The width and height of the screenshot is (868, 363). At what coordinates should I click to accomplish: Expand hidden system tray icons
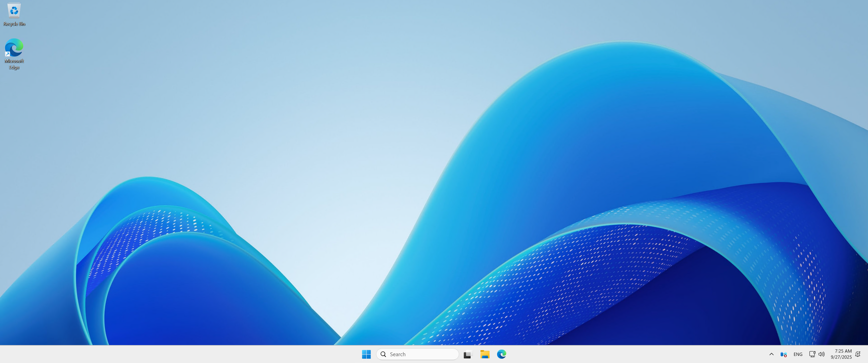771,354
